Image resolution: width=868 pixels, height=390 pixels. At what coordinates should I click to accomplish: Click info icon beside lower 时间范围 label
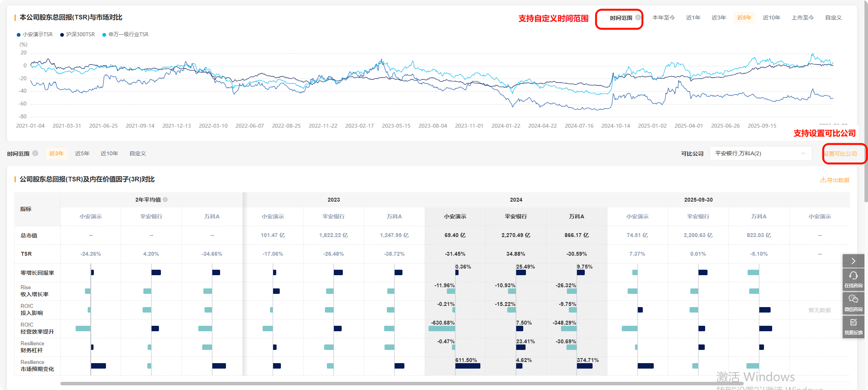pos(35,153)
